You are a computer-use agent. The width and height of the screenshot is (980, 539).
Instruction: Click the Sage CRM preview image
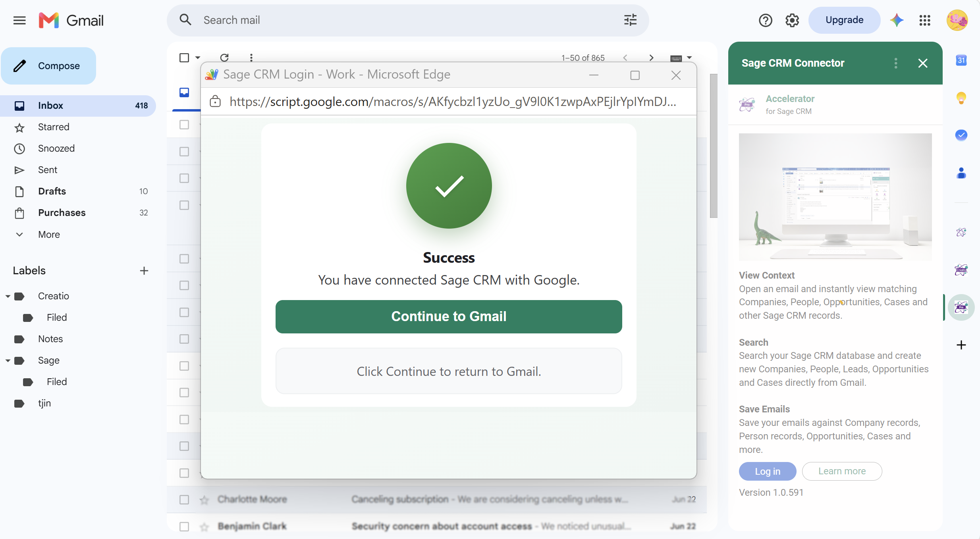pyautogui.click(x=835, y=197)
